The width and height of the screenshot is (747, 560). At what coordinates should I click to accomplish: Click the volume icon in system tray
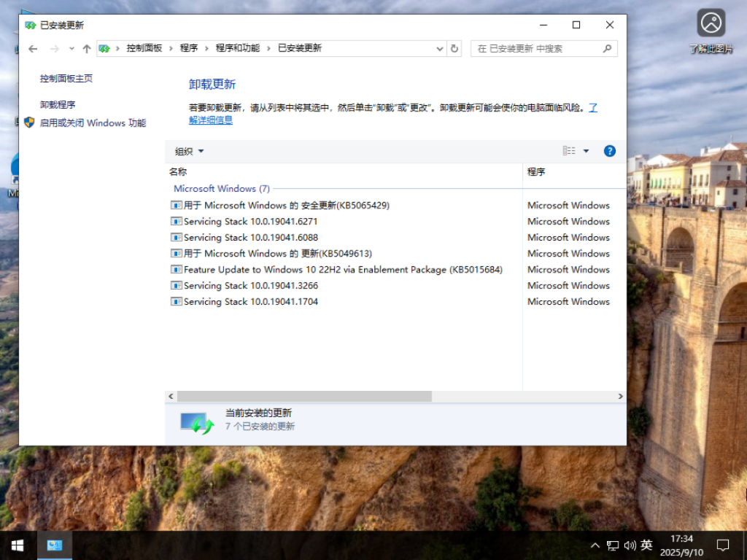629,545
